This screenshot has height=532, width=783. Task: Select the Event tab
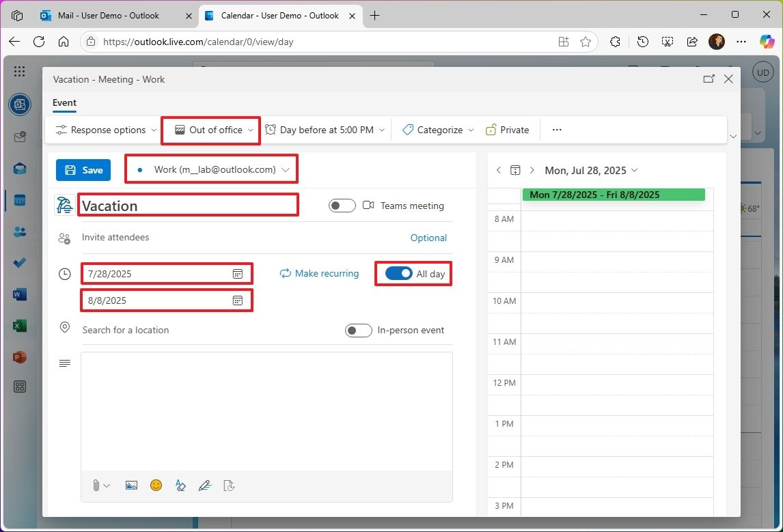click(64, 102)
